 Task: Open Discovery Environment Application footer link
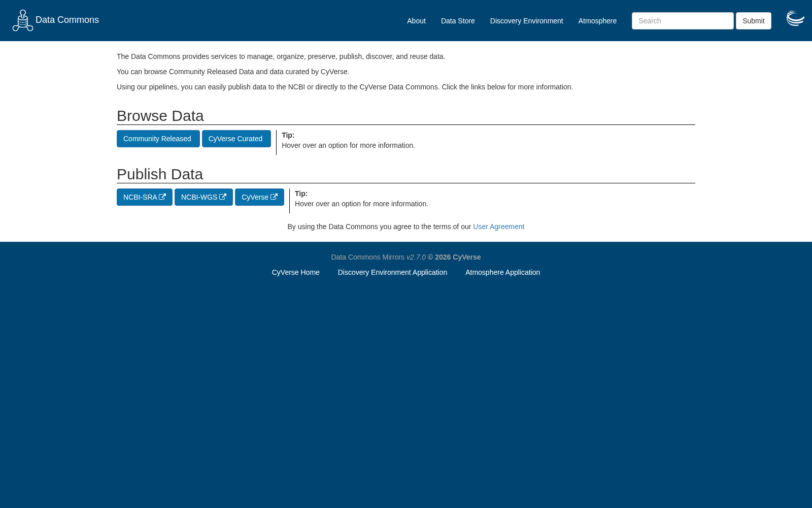click(392, 272)
